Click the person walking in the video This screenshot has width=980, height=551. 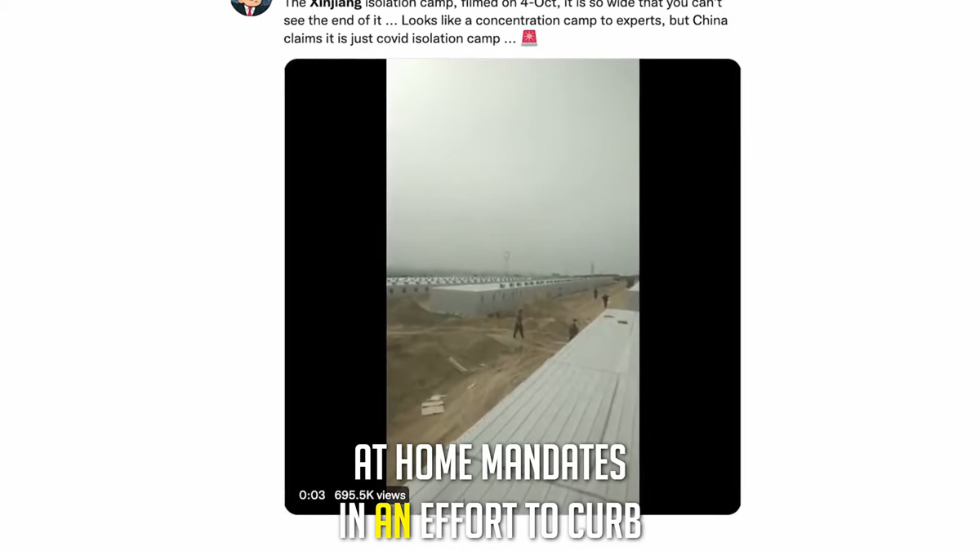coord(519,323)
